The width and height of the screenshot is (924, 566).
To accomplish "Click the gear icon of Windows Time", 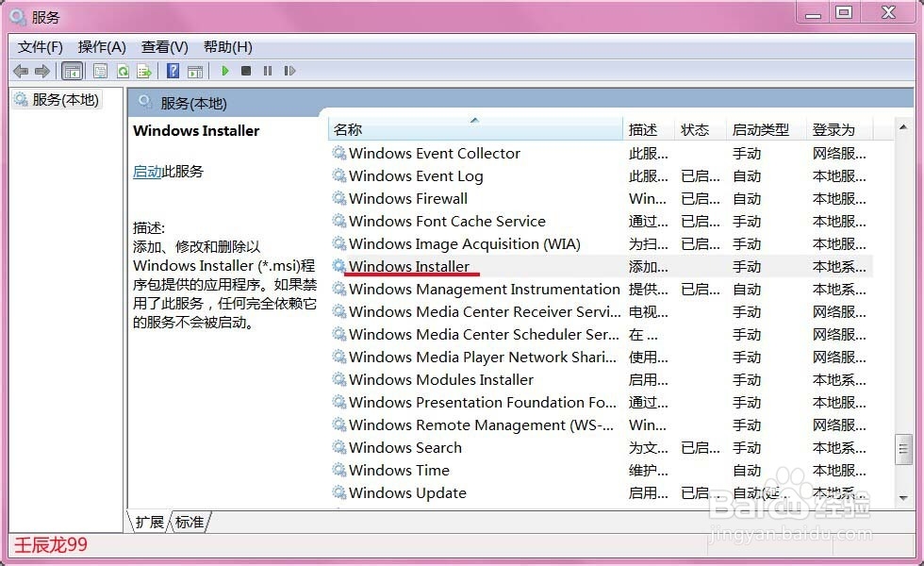I will pyautogui.click(x=338, y=470).
